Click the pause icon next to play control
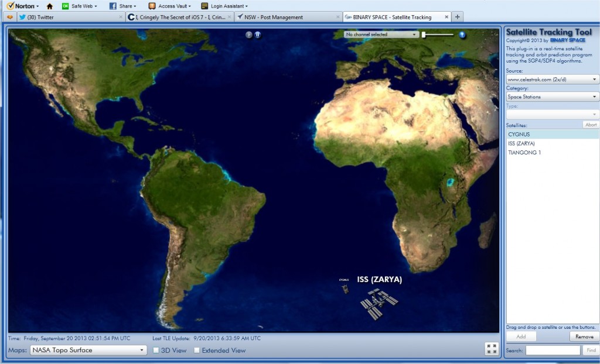The height and width of the screenshot is (364, 600). [x=257, y=35]
